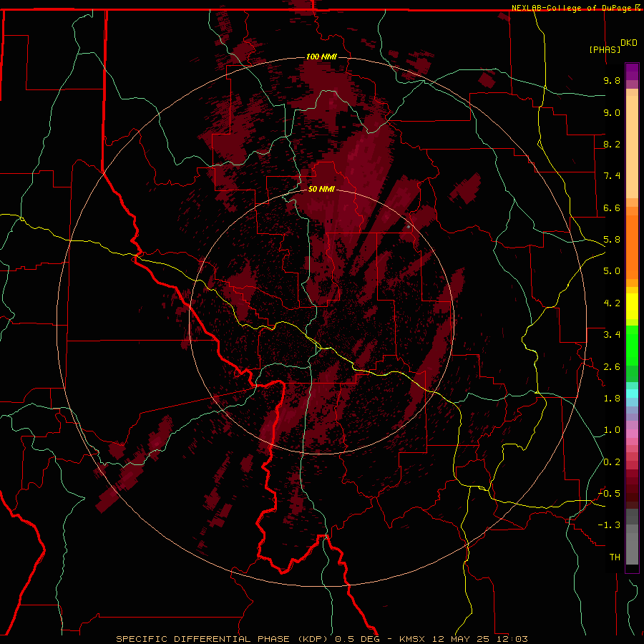
Task: Pick the pink band on the color bar
Action: pos(632,434)
